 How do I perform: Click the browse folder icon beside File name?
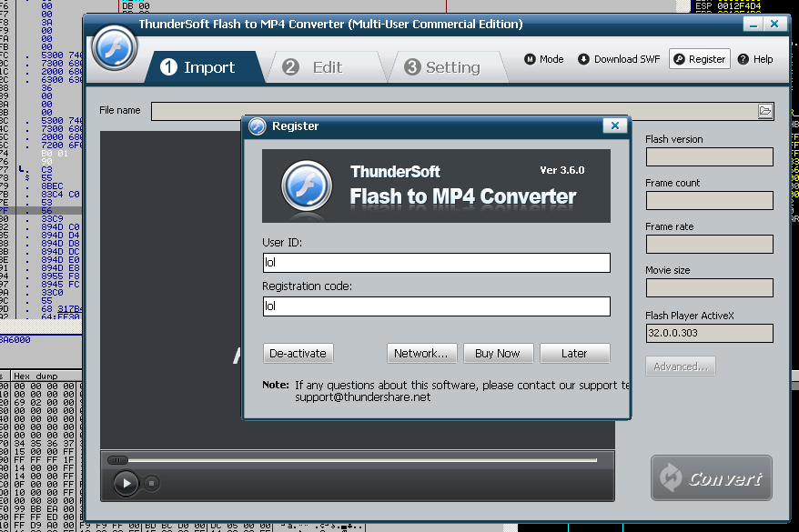click(x=764, y=111)
